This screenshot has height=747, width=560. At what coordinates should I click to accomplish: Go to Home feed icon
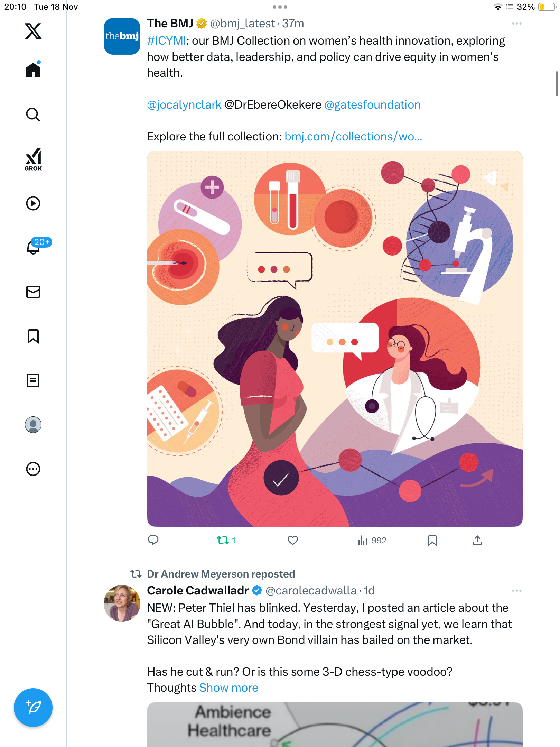33,70
